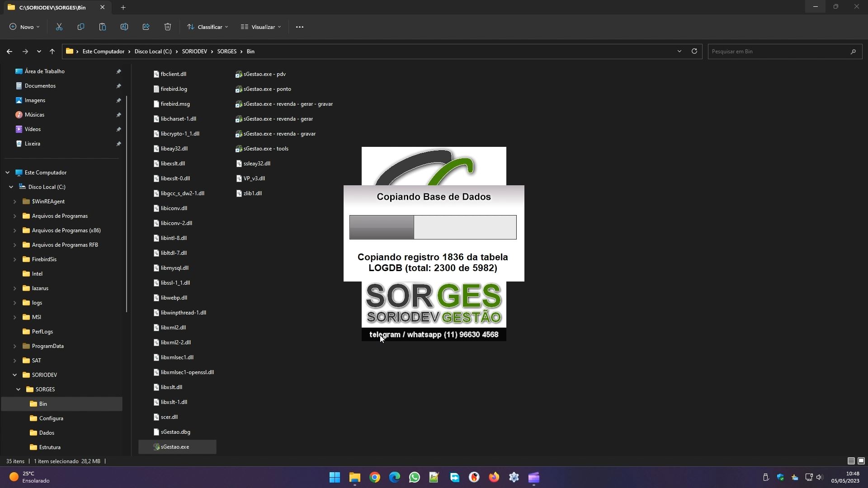Click Este Computador in breadcrumb path

click(x=103, y=52)
